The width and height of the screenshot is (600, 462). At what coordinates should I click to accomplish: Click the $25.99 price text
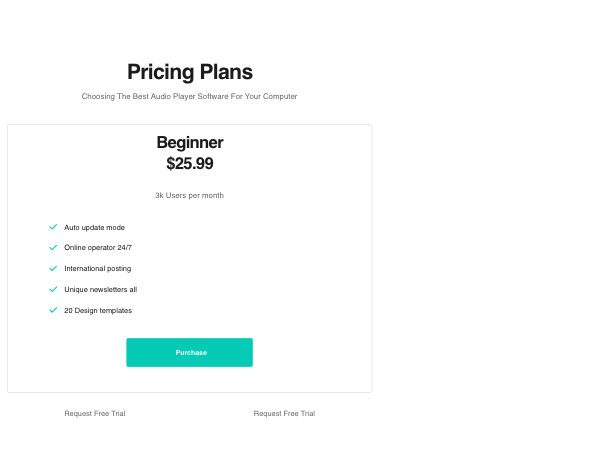[x=190, y=163]
